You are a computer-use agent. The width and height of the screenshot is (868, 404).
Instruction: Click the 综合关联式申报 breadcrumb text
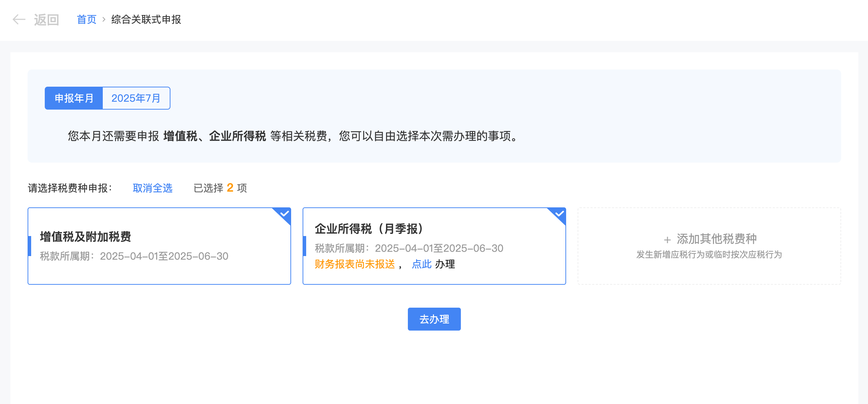[x=146, y=19]
